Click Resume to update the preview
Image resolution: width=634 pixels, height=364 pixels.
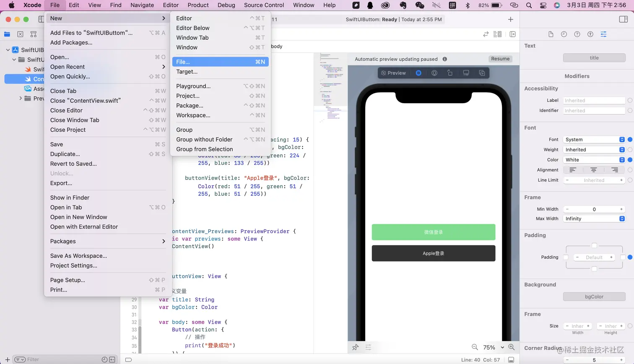(x=500, y=59)
